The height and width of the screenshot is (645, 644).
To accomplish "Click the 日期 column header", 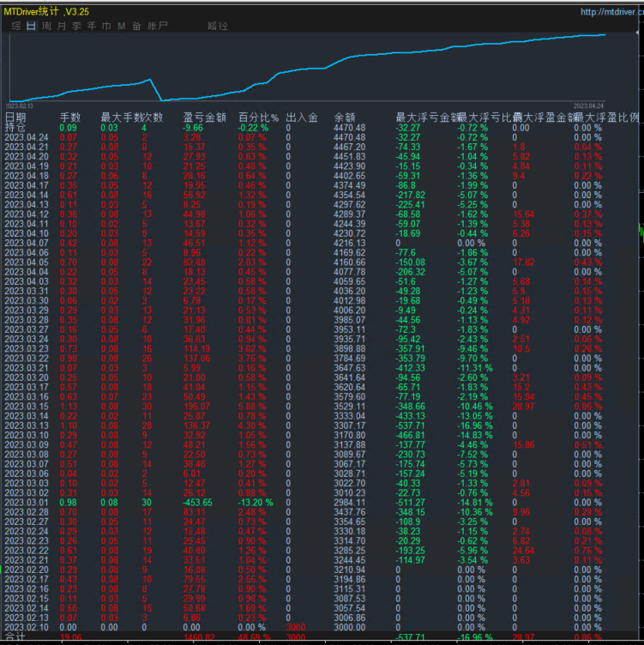I will [15, 118].
